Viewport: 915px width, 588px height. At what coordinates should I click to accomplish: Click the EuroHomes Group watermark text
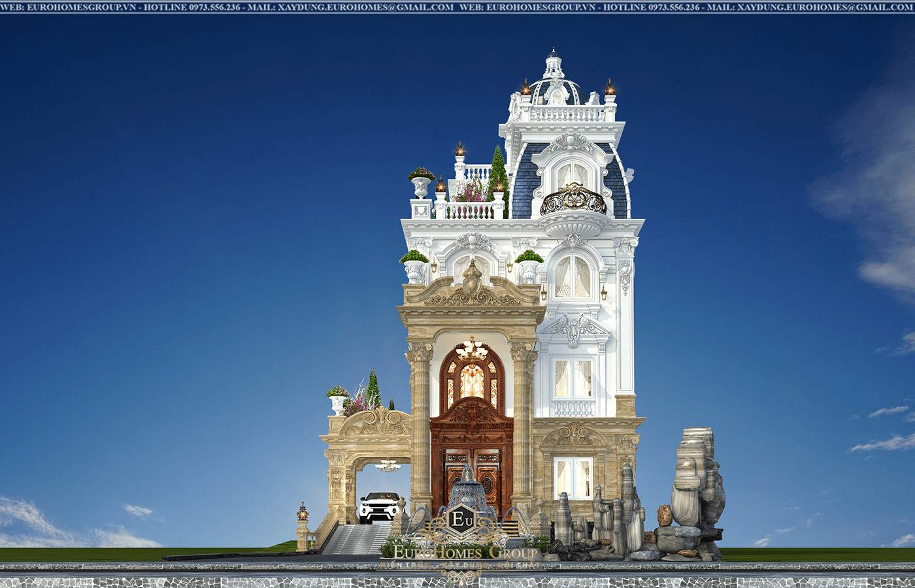click(465, 553)
